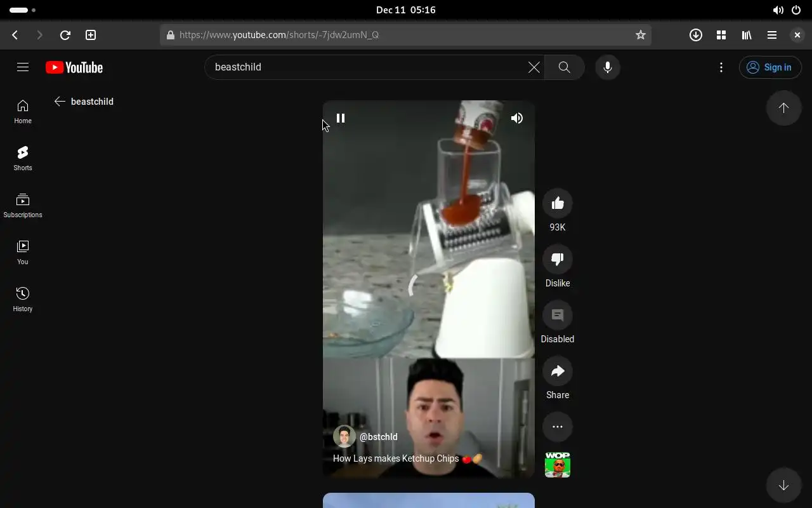The width and height of the screenshot is (812, 508).
Task: Click the Sign in button
Action: (770, 67)
